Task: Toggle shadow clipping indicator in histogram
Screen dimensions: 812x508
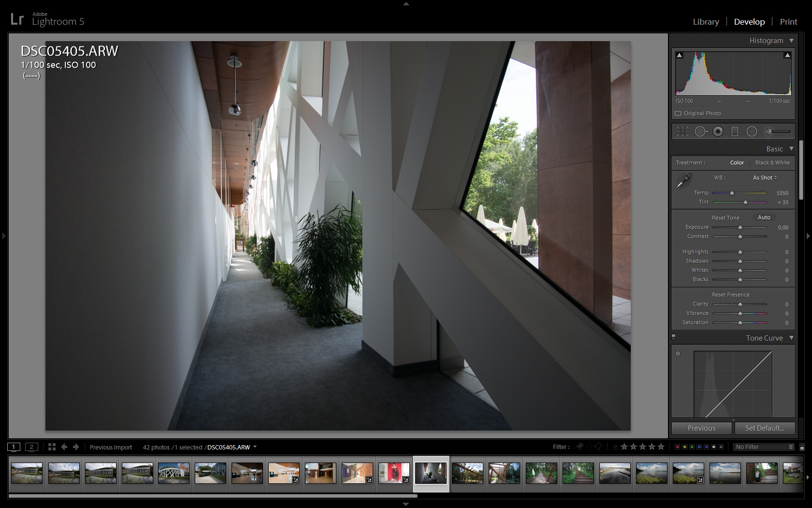Action: point(680,55)
